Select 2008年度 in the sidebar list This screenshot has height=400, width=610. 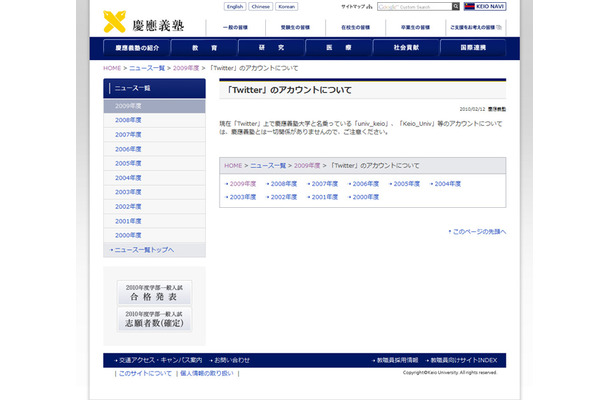click(x=154, y=120)
